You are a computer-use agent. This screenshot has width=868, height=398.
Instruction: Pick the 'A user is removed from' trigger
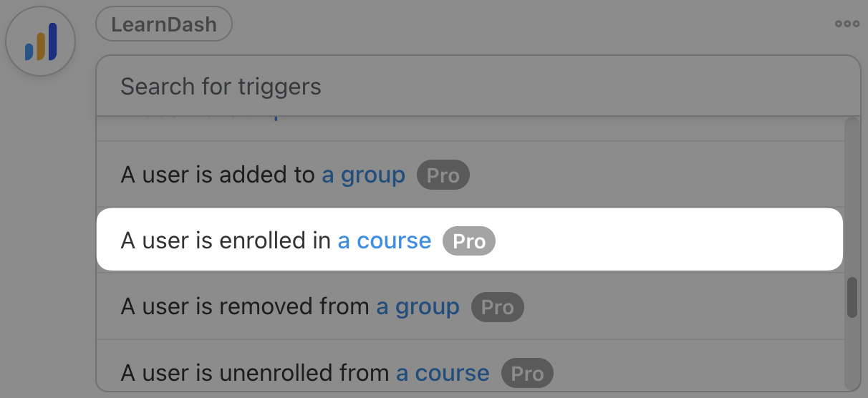[x=244, y=307]
